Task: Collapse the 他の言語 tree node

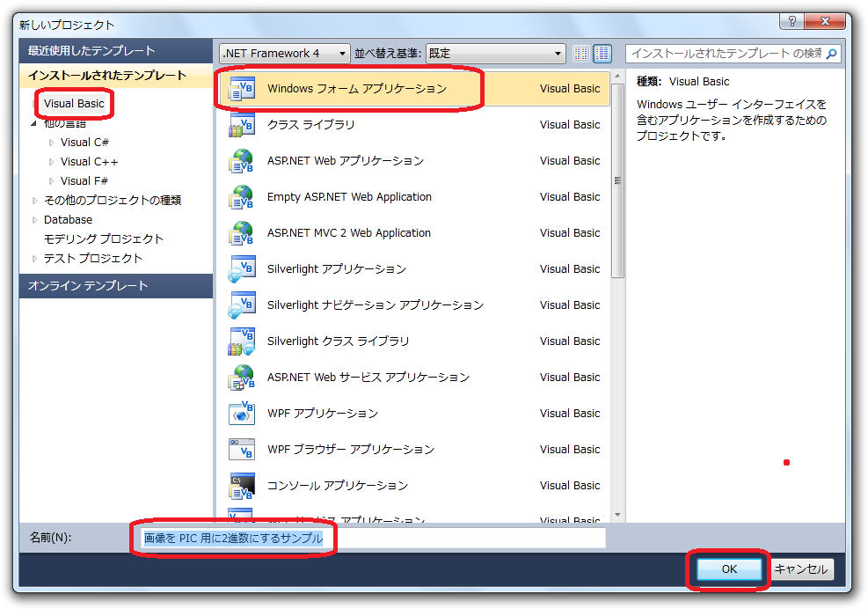Action: (x=33, y=123)
